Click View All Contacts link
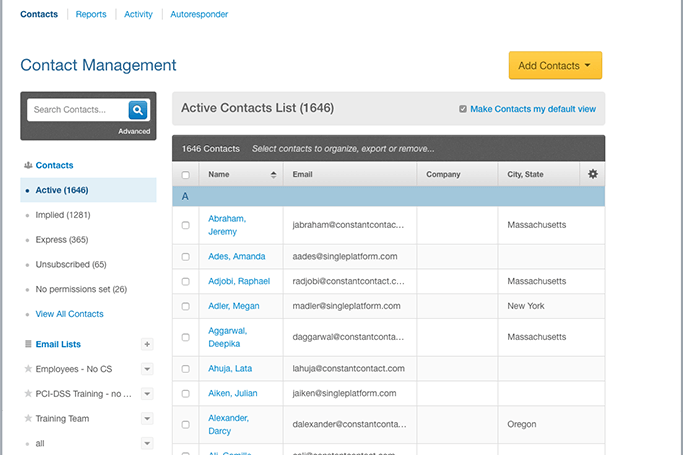The image size is (683, 455). click(x=69, y=314)
